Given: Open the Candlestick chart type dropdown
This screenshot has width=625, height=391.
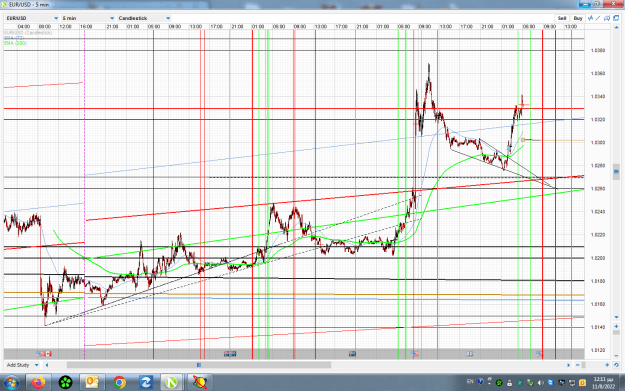Looking at the screenshot, I should (144, 18).
